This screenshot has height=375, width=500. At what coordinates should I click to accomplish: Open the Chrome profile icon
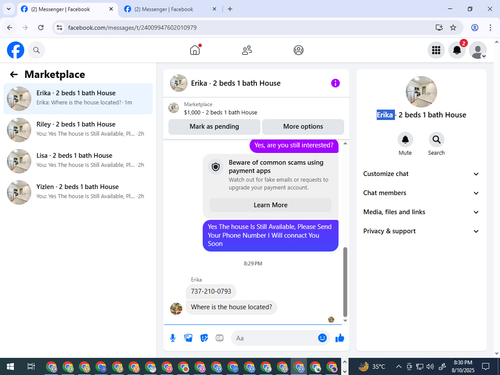475,27
